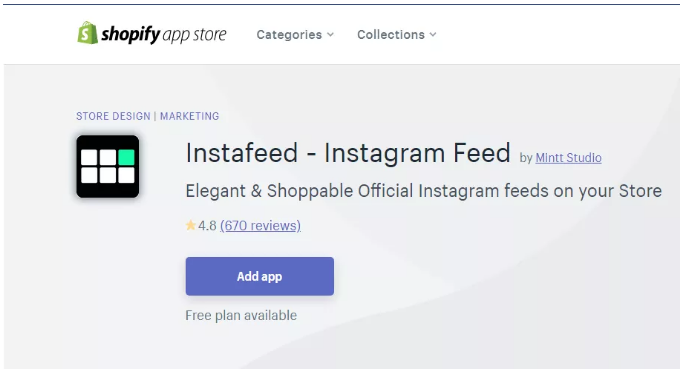683x371 pixels.
Task: Click the 'Free plan available' text
Action: pos(241,315)
